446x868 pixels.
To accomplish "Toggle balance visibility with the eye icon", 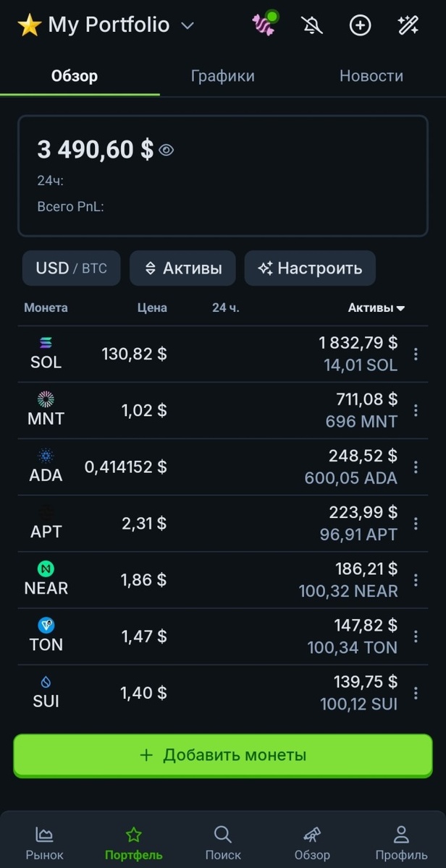I will point(166,150).
